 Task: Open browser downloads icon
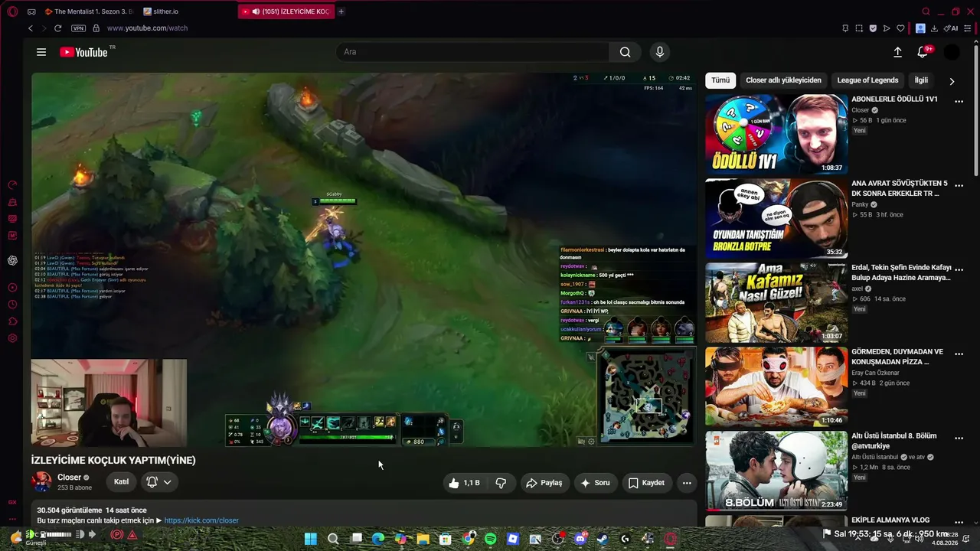pyautogui.click(x=935, y=28)
